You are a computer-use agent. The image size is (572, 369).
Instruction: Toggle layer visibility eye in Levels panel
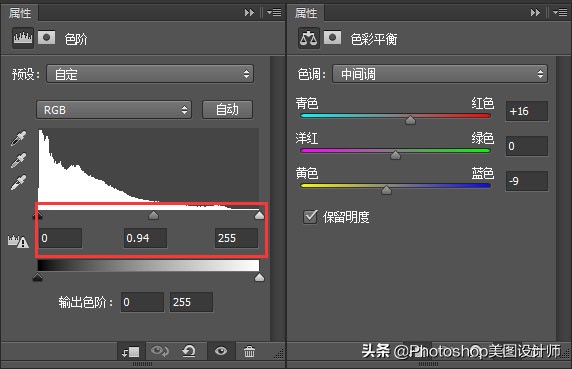click(221, 351)
